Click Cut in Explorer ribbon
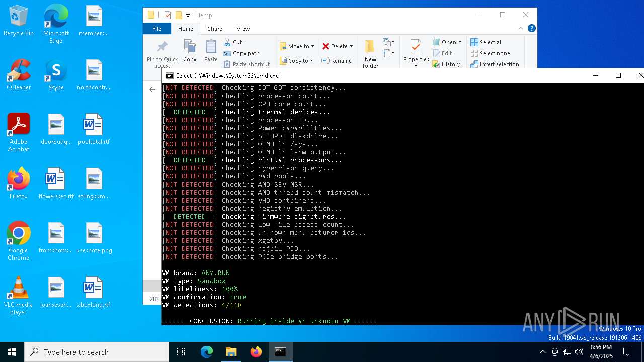This screenshot has width=644, height=362. point(233,42)
